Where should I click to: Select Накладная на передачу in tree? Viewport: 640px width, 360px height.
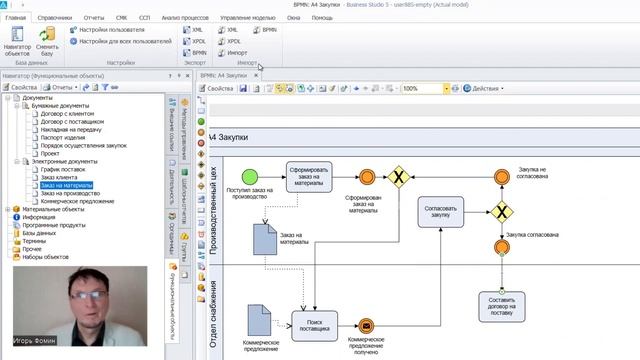pyautogui.click(x=71, y=130)
